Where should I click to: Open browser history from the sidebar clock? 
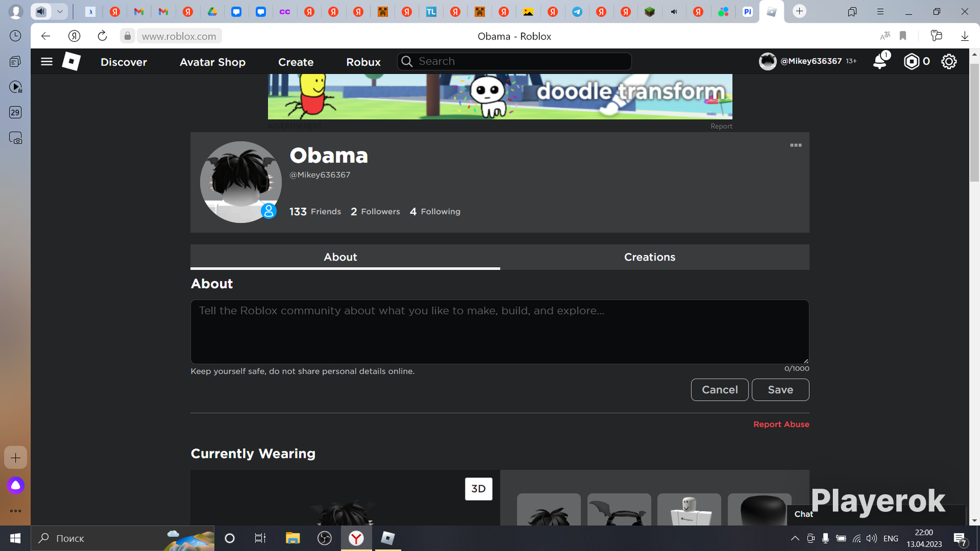(x=15, y=36)
